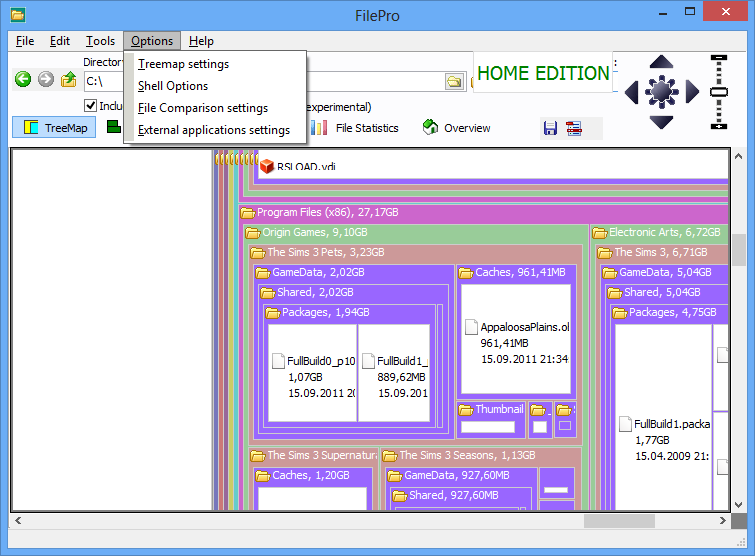Select the RSLOAD.vdi red cube icon
This screenshot has width=755, height=556.
tap(267, 166)
